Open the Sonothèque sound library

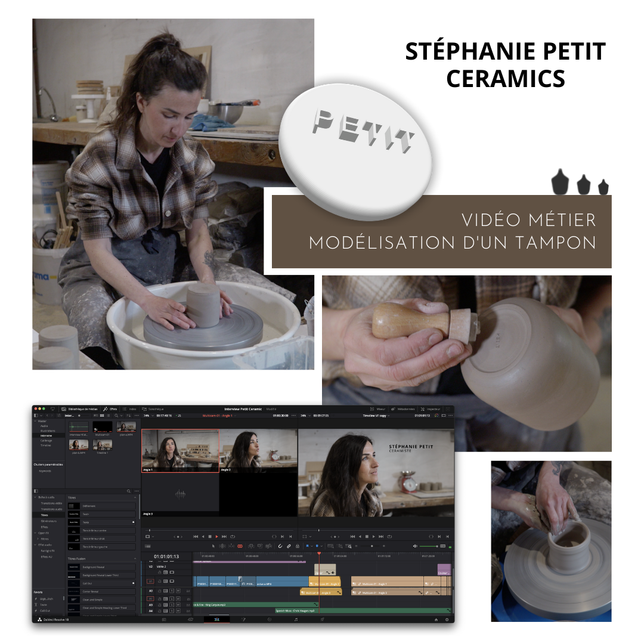153,409
